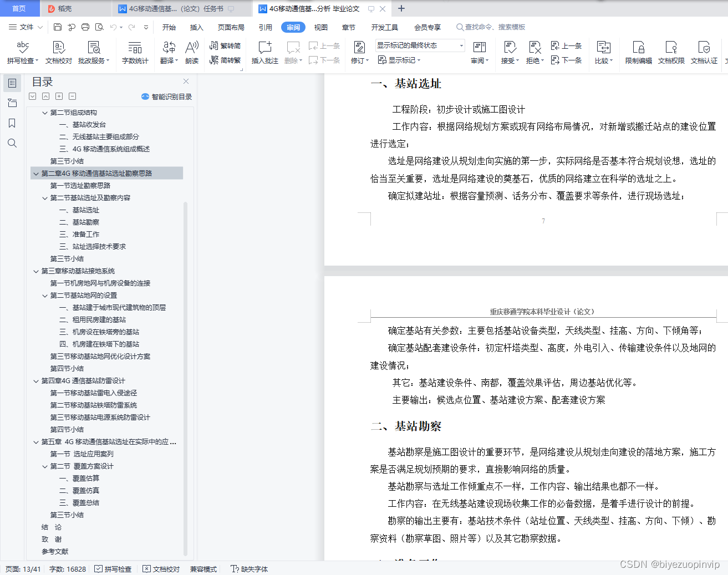This screenshot has width=728, height=575.
Task: Convert traditional to simplified (繁转简)
Action: coord(225,45)
